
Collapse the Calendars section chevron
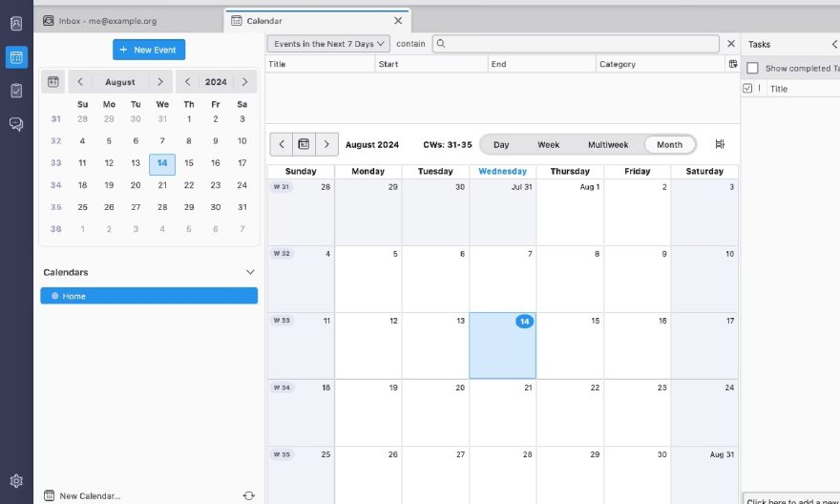pyautogui.click(x=250, y=272)
